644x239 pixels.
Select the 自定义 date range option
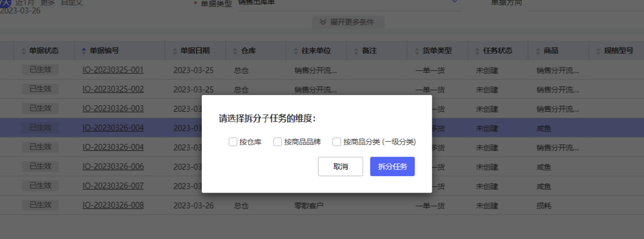coord(72,3)
